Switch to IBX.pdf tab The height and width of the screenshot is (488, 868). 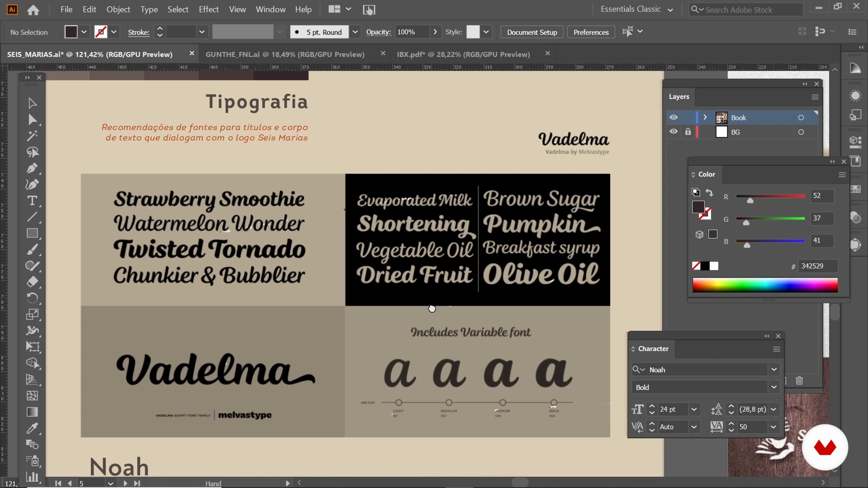[463, 54]
